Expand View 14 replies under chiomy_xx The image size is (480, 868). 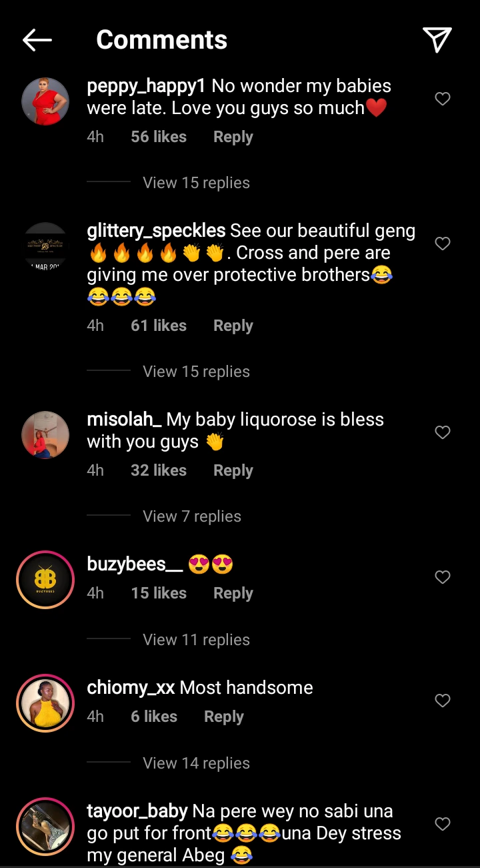point(196,763)
